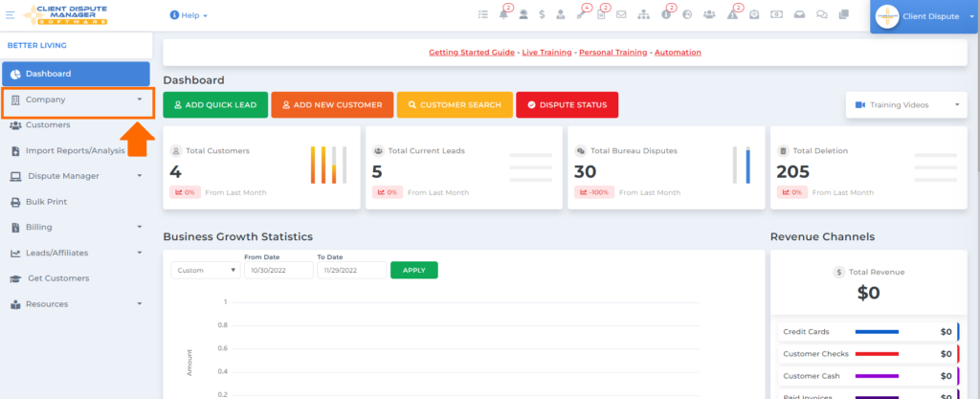Viewport: 980px width, 399px height.
Task: Open the chat bubbles icon
Action: point(822,15)
